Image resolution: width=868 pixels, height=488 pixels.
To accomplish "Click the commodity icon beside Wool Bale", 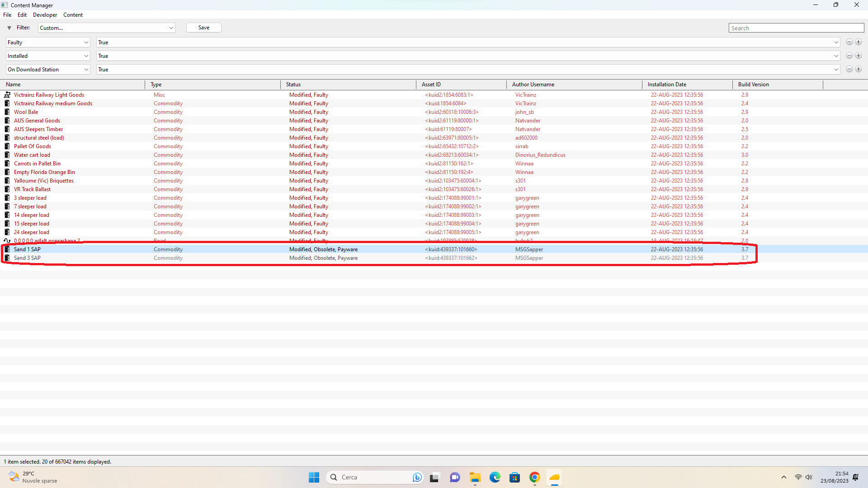I will pos(7,112).
